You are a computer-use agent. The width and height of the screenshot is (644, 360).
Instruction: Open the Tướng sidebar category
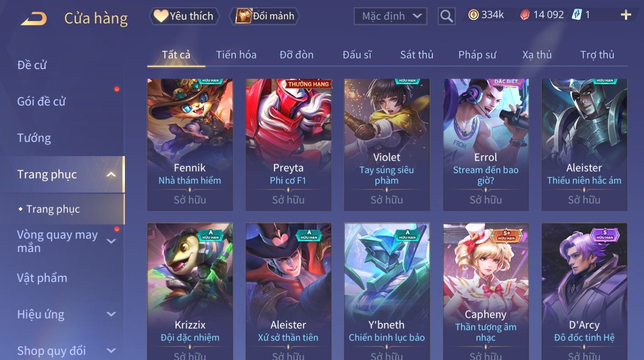(34, 138)
